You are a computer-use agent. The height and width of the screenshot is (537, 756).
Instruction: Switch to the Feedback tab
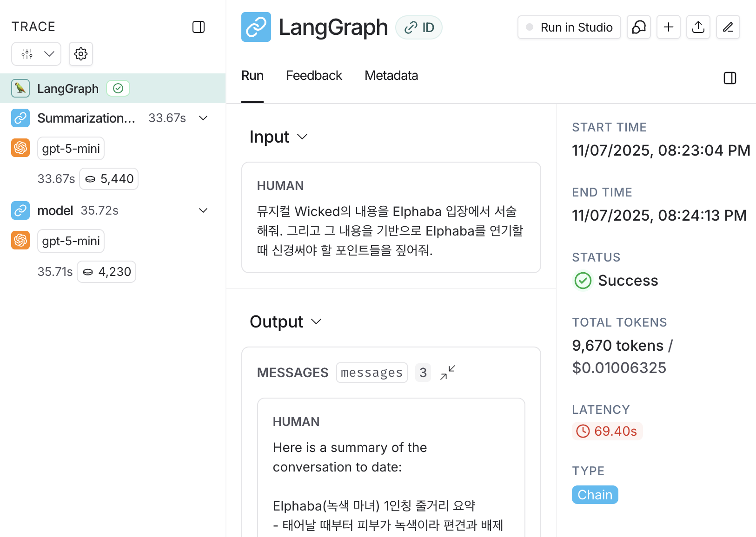point(314,76)
